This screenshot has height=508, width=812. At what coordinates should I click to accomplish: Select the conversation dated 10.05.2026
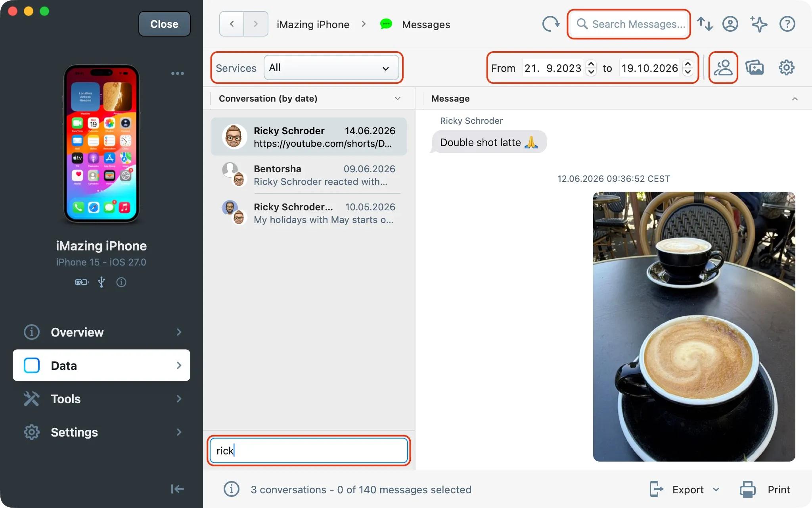point(309,213)
